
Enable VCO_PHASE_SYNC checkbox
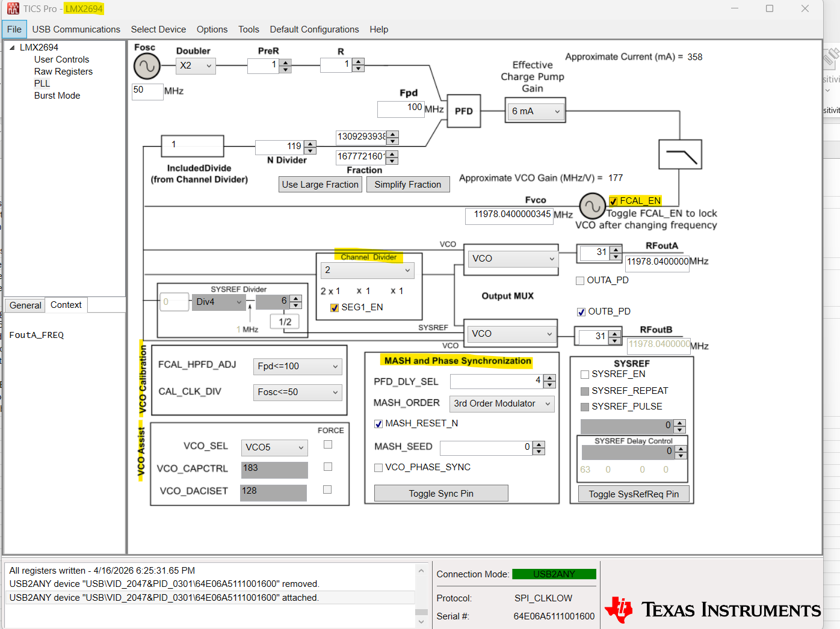tap(378, 468)
